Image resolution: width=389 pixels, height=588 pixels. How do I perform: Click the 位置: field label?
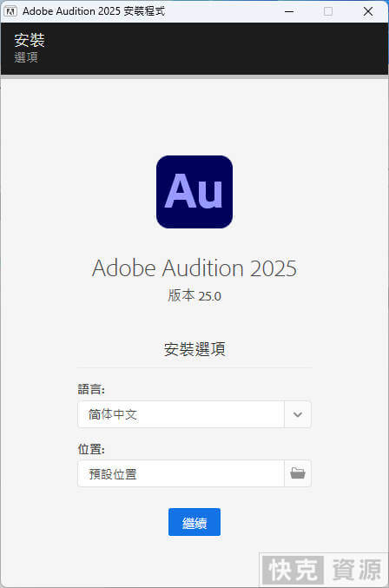tap(91, 448)
